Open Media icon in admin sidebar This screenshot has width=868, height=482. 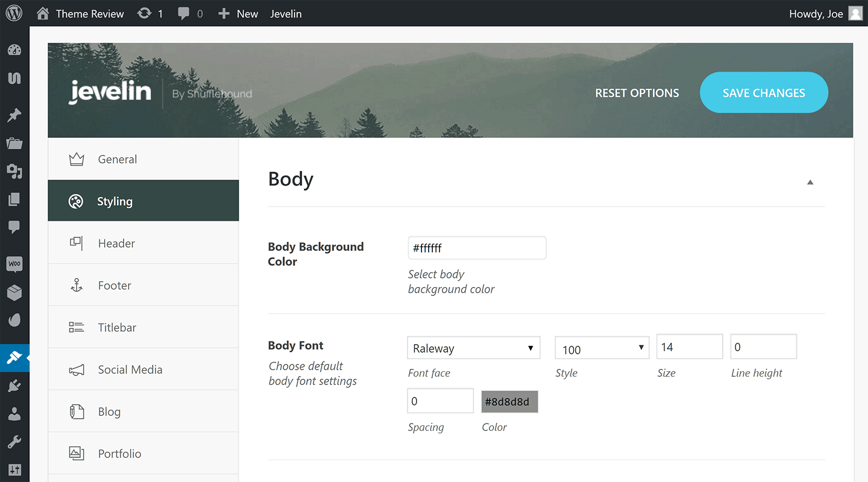pyautogui.click(x=15, y=172)
